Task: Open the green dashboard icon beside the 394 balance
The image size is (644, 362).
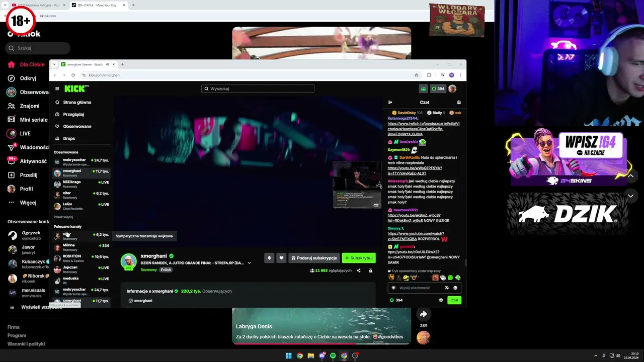Action: coord(423,88)
